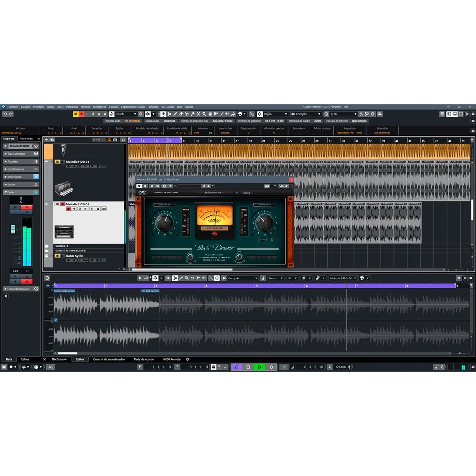Click the lower zone editor setup gear icon
This screenshot has height=476, width=476.
[x=471, y=278]
